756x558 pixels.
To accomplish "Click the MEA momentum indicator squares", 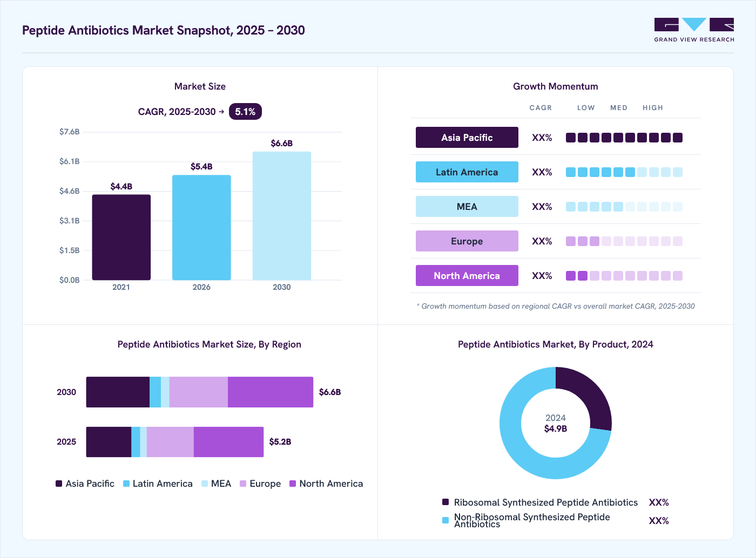I will pos(624,207).
